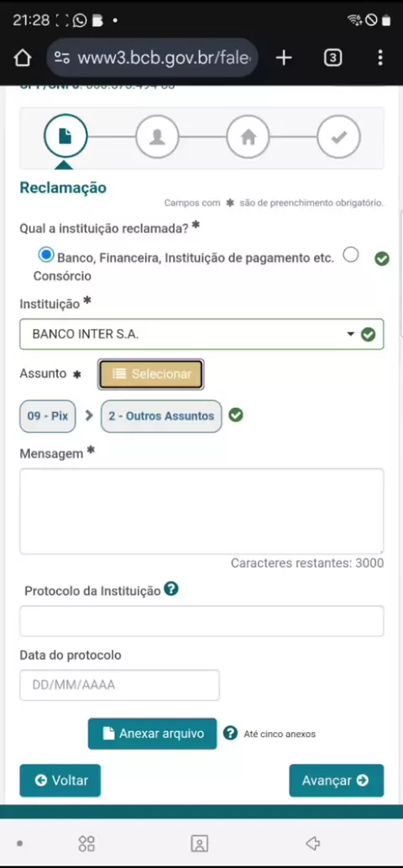The height and width of the screenshot is (868, 403).
Task: Tap the 09 - Pix subject chip
Action: click(48, 416)
